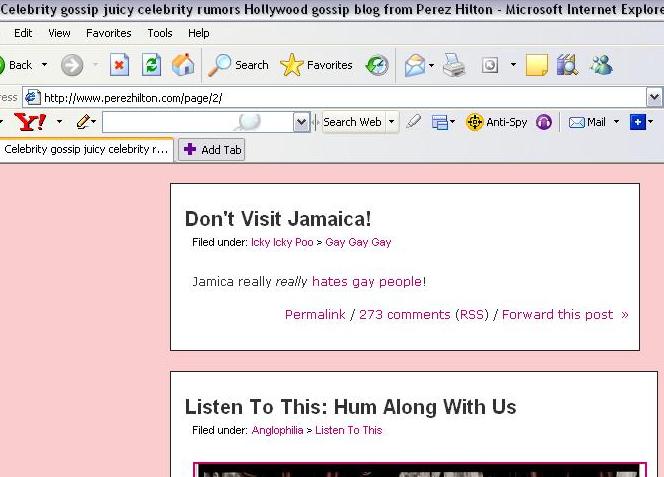
Task: Stop page loading with the red X icon
Action: (119, 65)
